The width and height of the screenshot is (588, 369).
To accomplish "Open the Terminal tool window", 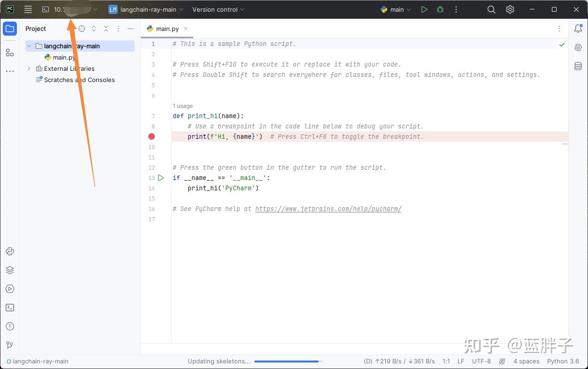I will [x=9, y=308].
